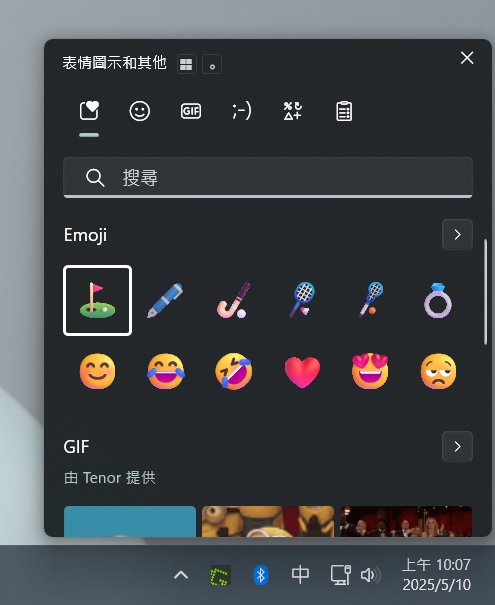Click the grid layout icon in header
Image resolution: width=495 pixels, height=605 pixels.
186,64
